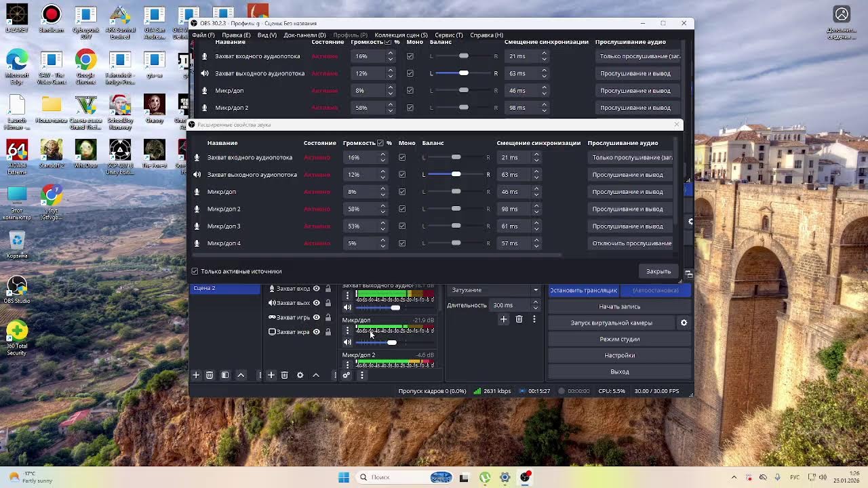Toggle Громкость percent checkbox in front dialog header
Image resolution: width=868 pixels, height=488 pixels.
pos(380,143)
